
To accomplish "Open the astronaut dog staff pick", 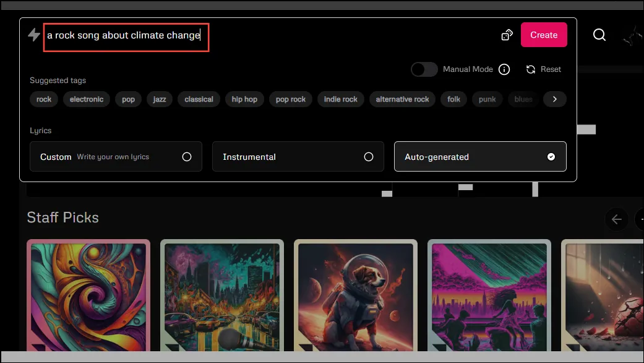I will click(356, 296).
